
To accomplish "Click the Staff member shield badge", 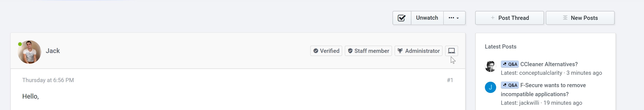I will (368, 51).
